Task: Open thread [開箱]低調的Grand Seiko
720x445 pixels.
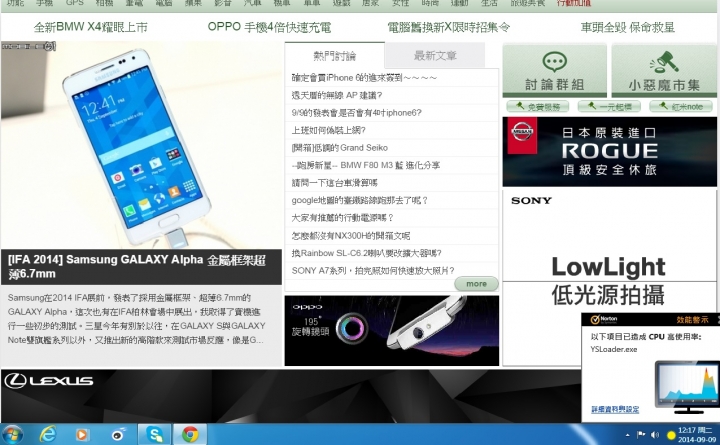Action: click(339, 147)
